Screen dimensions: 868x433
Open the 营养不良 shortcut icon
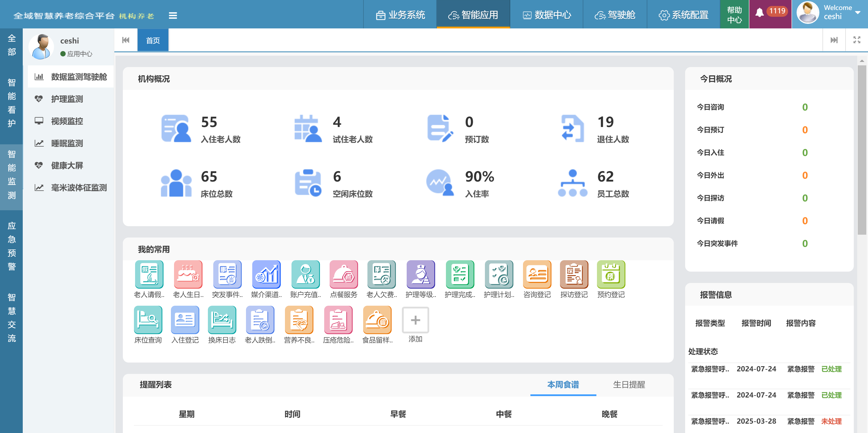tap(299, 320)
